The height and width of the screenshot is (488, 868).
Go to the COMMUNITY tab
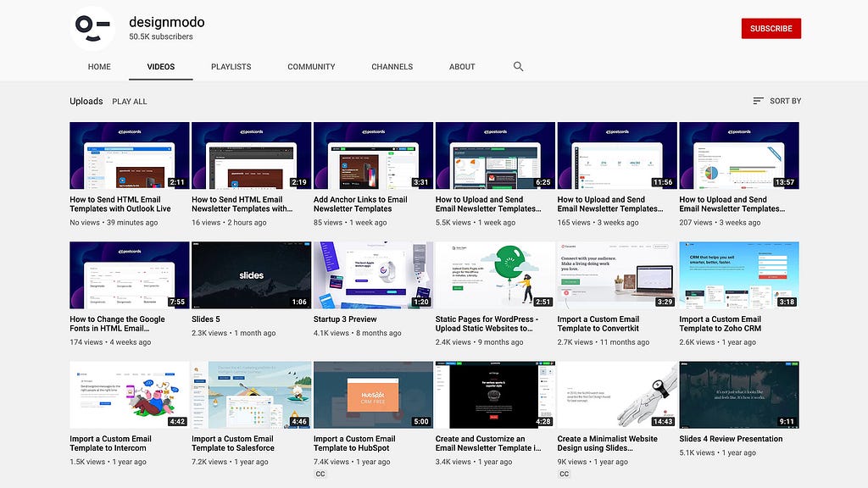click(x=311, y=66)
